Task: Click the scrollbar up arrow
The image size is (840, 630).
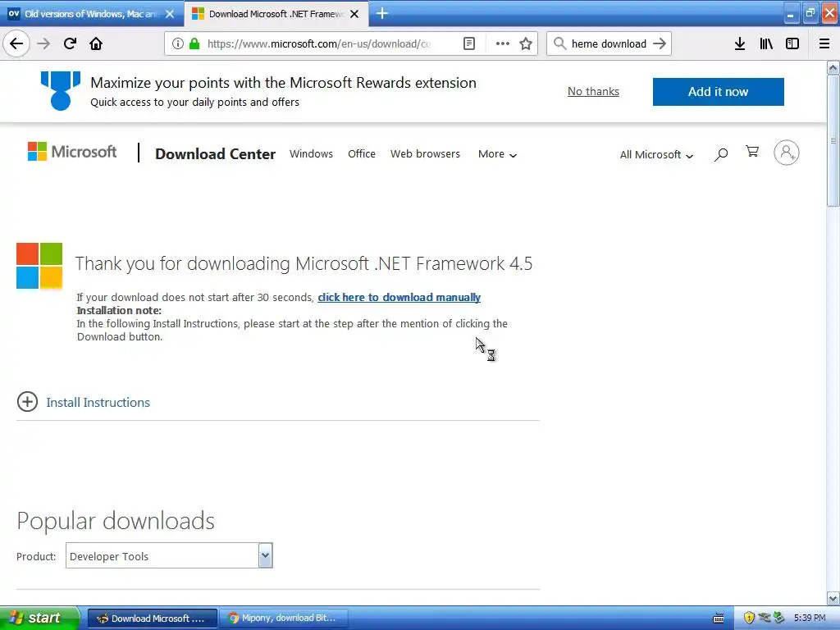Action: click(x=833, y=67)
